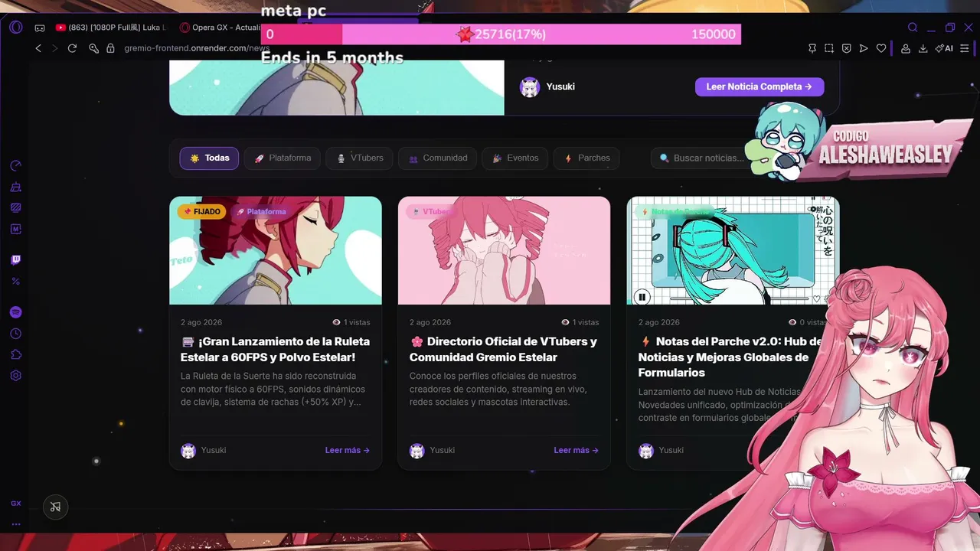Pause the Notas del Parche thumbnail video
The image size is (980, 551).
(x=642, y=297)
